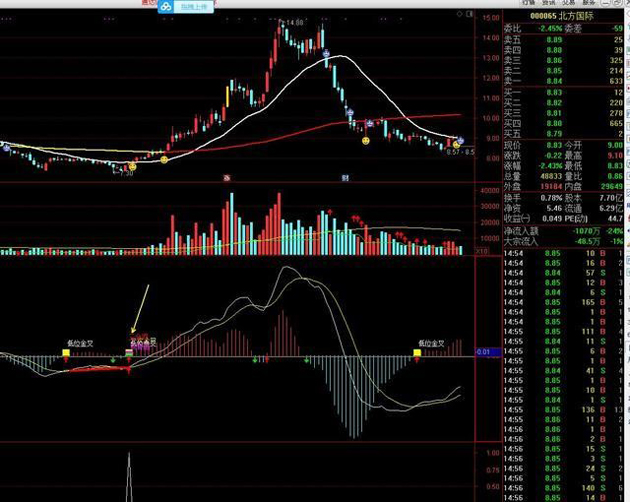The height and width of the screenshot is (502, 630).
Task: Click the latest yellow smiley near 8.57
Action: coord(456,145)
